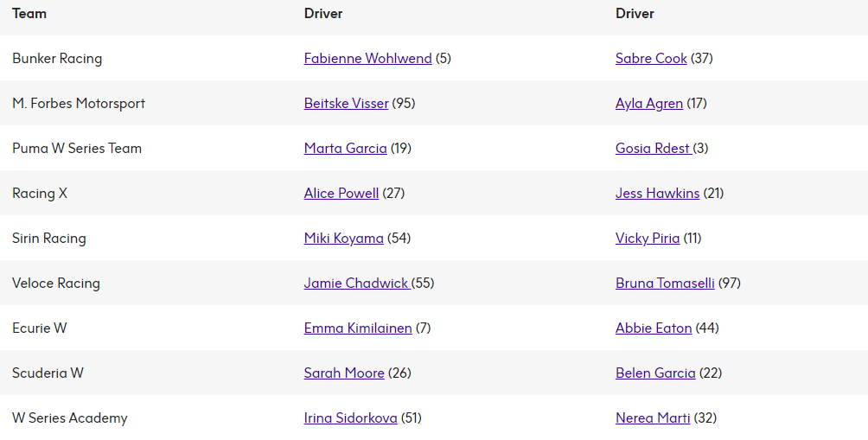The image size is (868, 440).
Task: Click the Beitske Visser link
Action: click(346, 103)
